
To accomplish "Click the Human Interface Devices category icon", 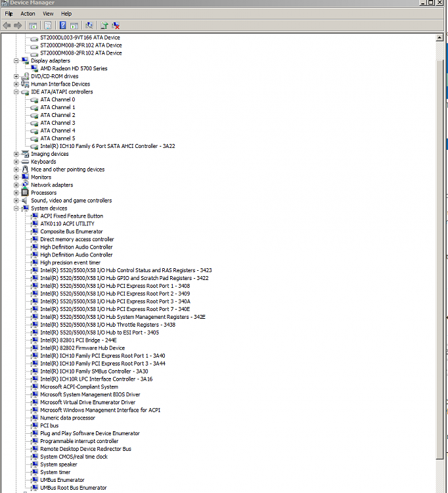I will tap(25, 84).
